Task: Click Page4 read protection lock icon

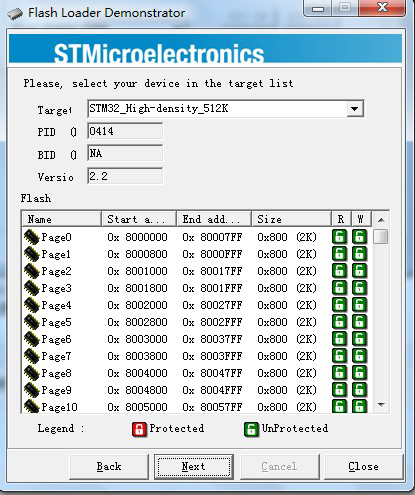Action: (x=340, y=305)
